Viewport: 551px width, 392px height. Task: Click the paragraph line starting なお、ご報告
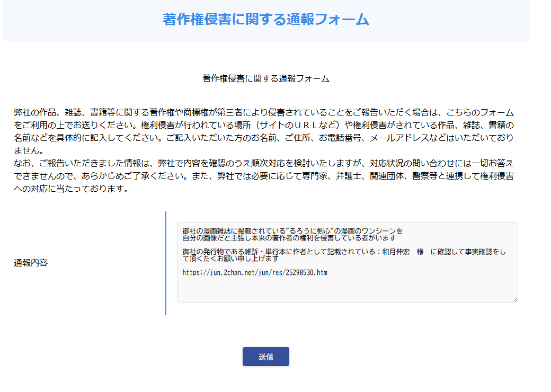coord(263,163)
